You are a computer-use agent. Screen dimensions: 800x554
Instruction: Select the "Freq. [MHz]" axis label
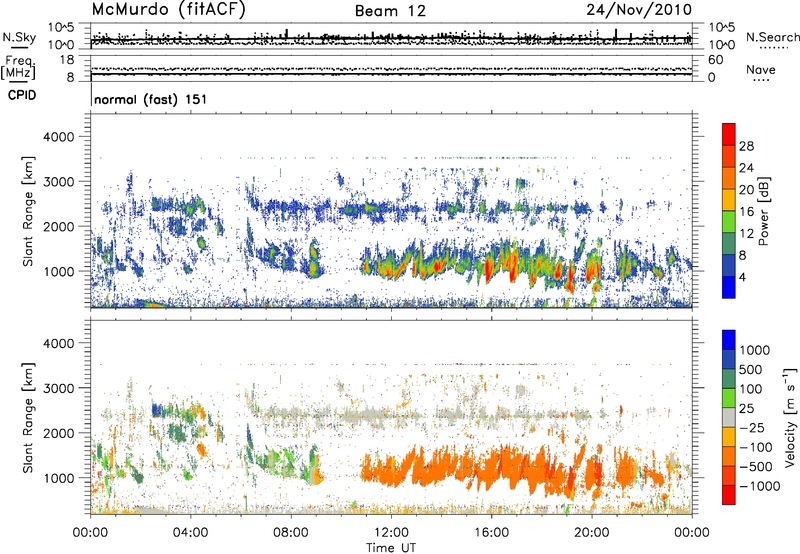pyautogui.click(x=19, y=68)
